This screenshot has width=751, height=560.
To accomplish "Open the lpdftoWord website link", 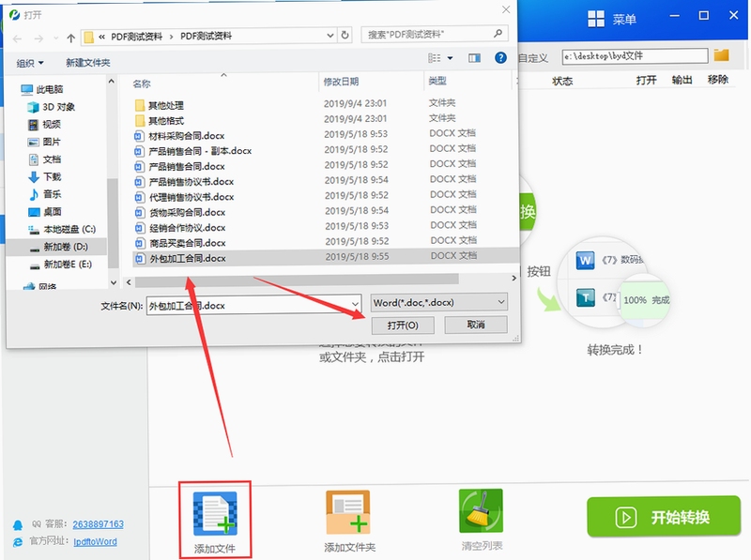I will 96,542.
